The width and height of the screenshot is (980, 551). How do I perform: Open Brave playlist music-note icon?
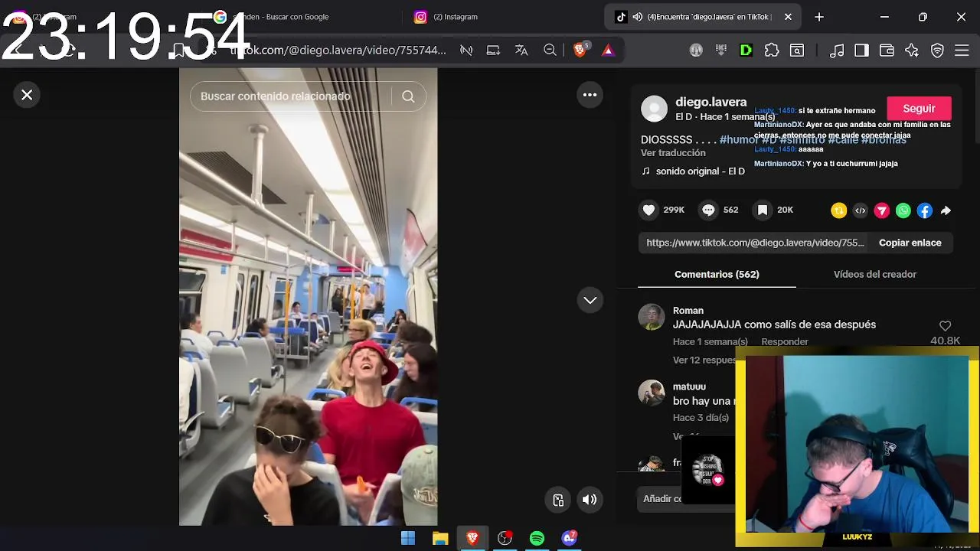tap(837, 51)
